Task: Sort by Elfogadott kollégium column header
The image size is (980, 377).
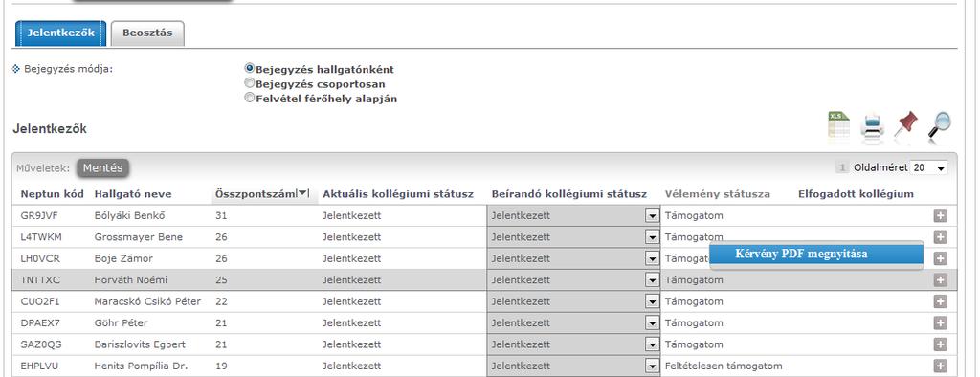Action: point(856,194)
